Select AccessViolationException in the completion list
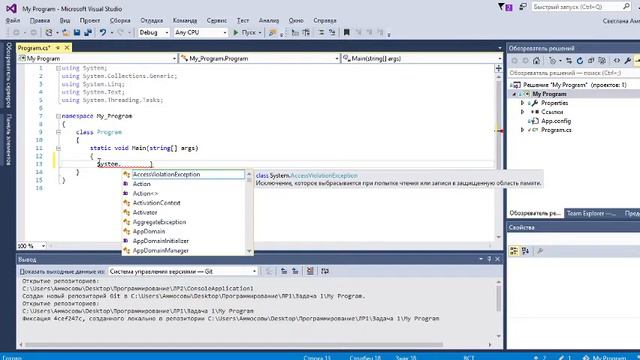Viewport: 640px width, 360px height. point(184,174)
